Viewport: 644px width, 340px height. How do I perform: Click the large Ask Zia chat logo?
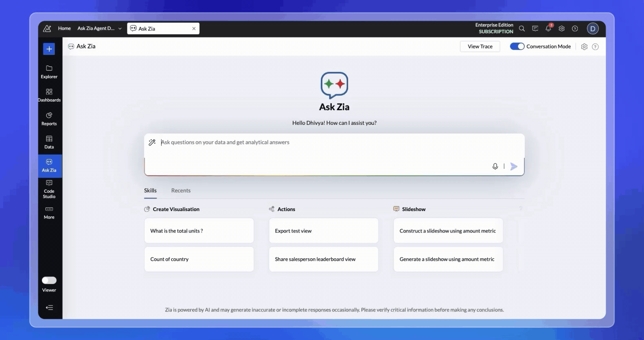pyautogui.click(x=334, y=85)
